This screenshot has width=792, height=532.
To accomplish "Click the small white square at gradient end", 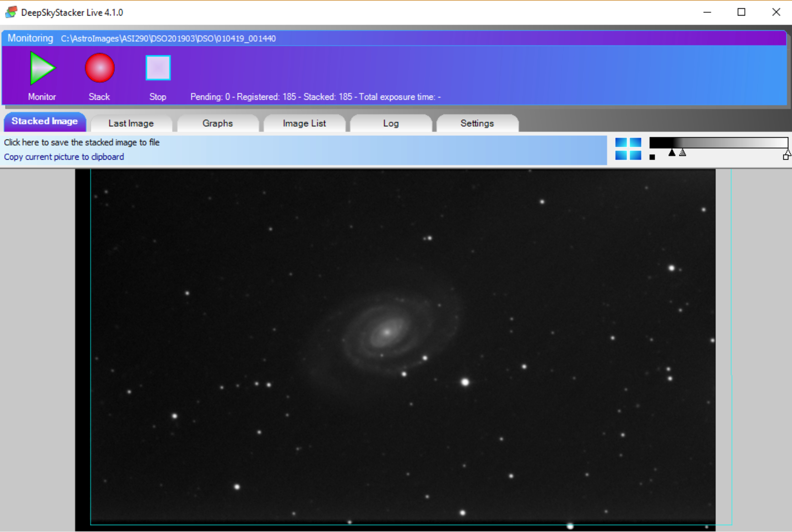I will point(786,157).
